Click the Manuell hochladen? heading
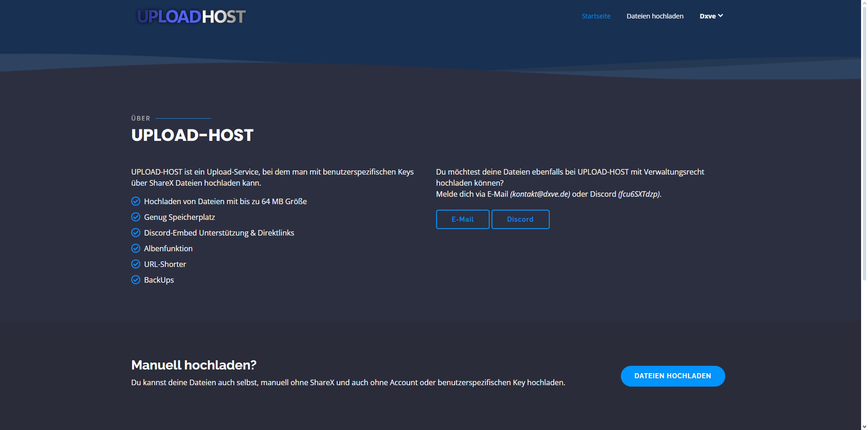This screenshot has width=868, height=430. coord(194,365)
